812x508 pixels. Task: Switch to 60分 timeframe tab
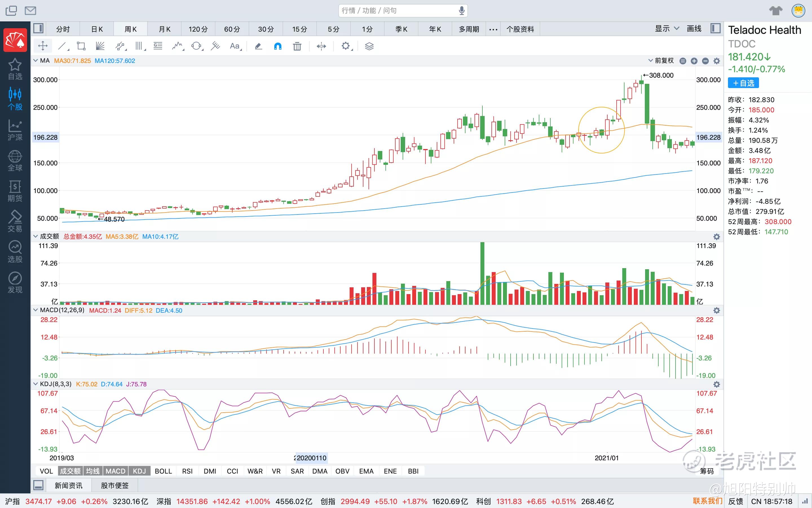tap(232, 29)
